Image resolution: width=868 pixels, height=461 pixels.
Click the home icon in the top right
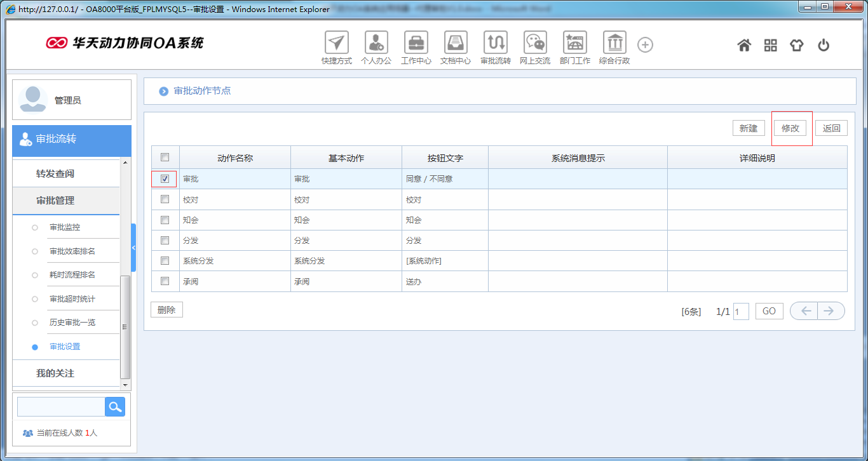(x=744, y=45)
